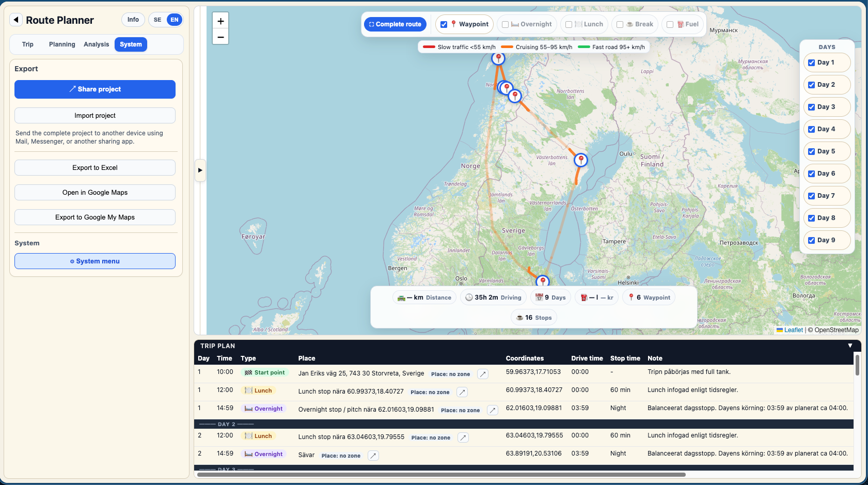Image resolution: width=868 pixels, height=485 pixels.
Task: Click the 9 Days stat chip
Action: coord(550,298)
